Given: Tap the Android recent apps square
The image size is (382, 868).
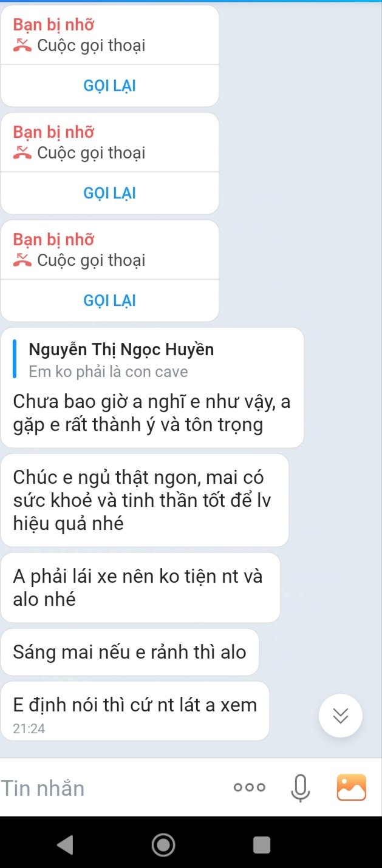Looking at the screenshot, I should click(262, 845).
